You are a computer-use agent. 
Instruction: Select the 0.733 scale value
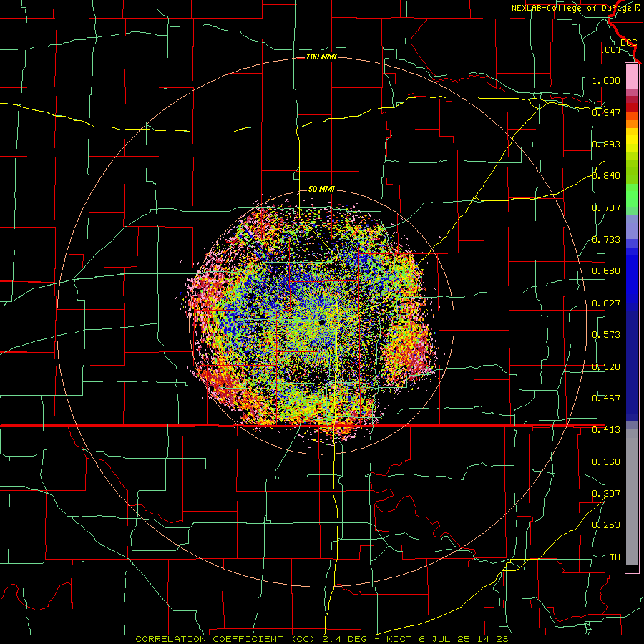[606, 240]
